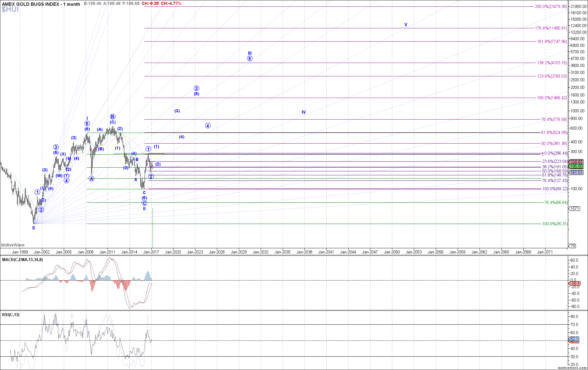Click the change value CH:-9.35
This screenshot has width=588, height=370.
150,4
